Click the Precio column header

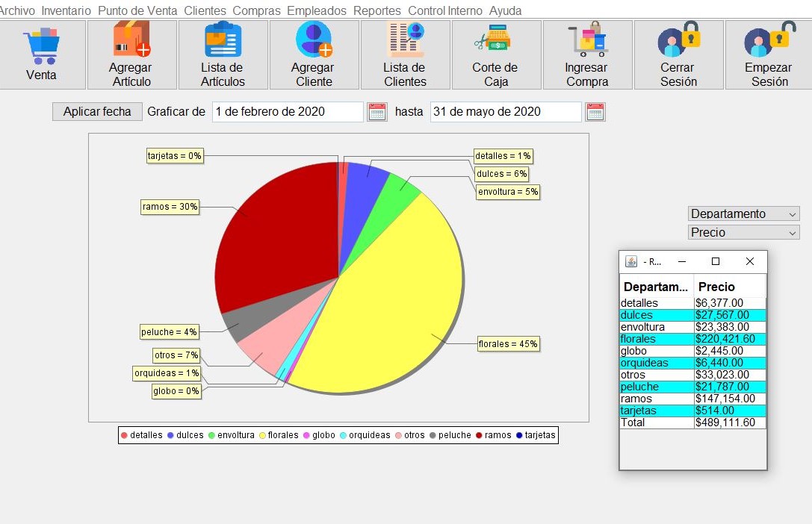pyautogui.click(x=729, y=287)
